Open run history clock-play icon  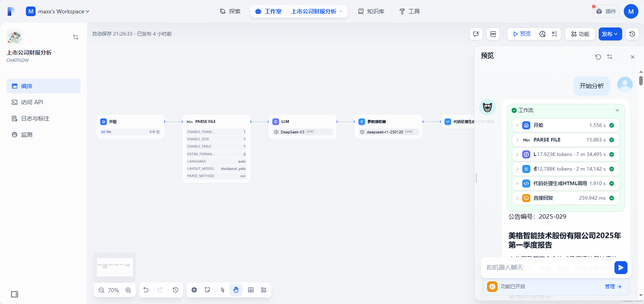coord(543,34)
